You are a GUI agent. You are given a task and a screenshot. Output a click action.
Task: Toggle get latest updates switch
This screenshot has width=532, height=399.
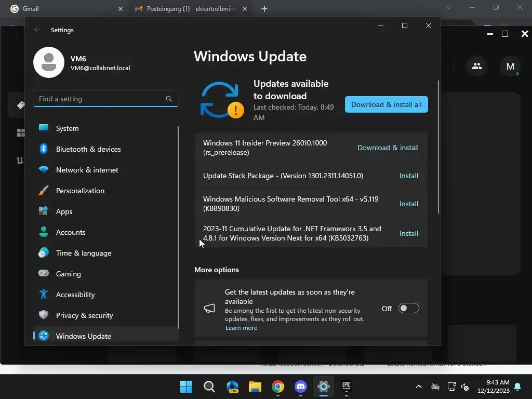pos(408,309)
